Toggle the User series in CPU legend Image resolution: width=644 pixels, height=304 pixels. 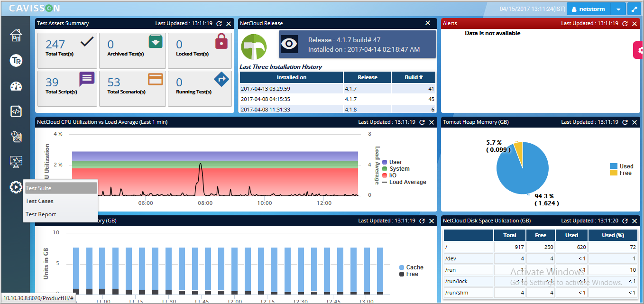pos(392,162)
